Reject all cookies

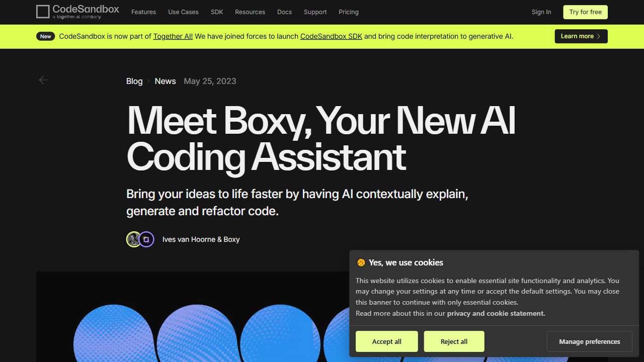[454, 341]
